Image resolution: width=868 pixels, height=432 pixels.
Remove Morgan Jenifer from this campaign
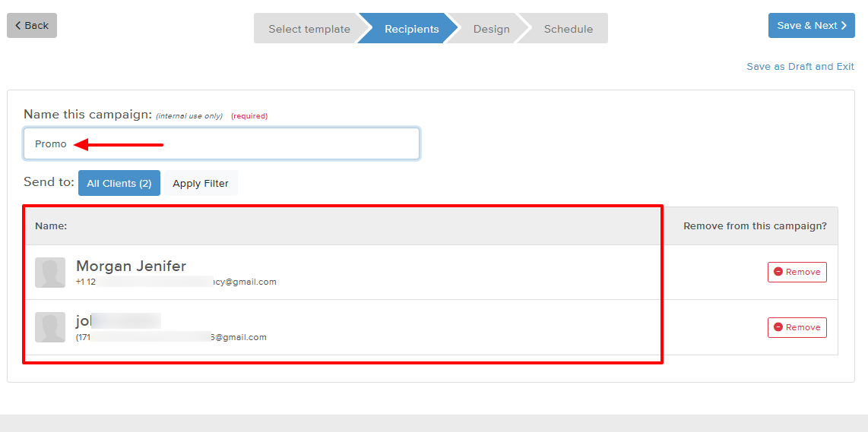(x=797, y=272)
